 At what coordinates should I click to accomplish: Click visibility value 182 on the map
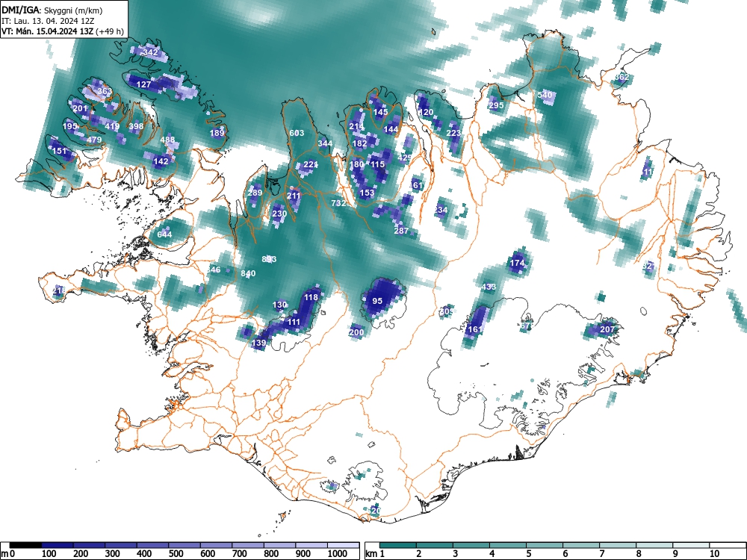tap(360, 144)
